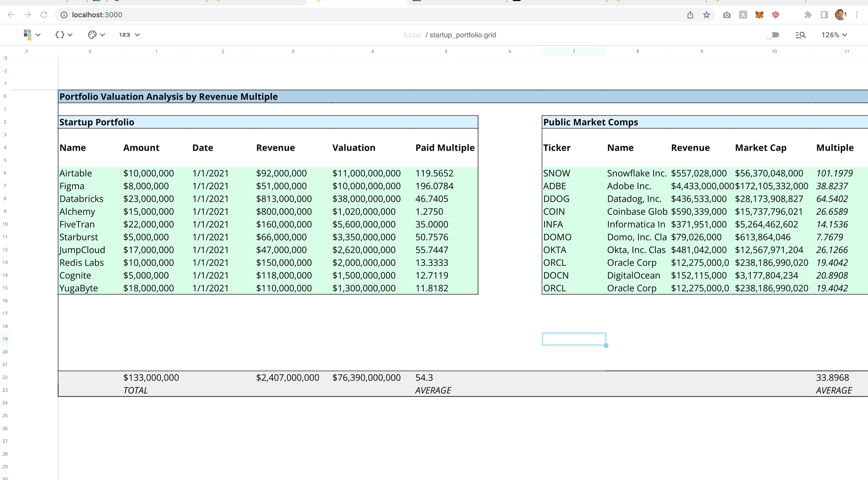Viewport: 868px width, 480px height.
Task: Open the three-dot browser menu
Action: [857, 15]
